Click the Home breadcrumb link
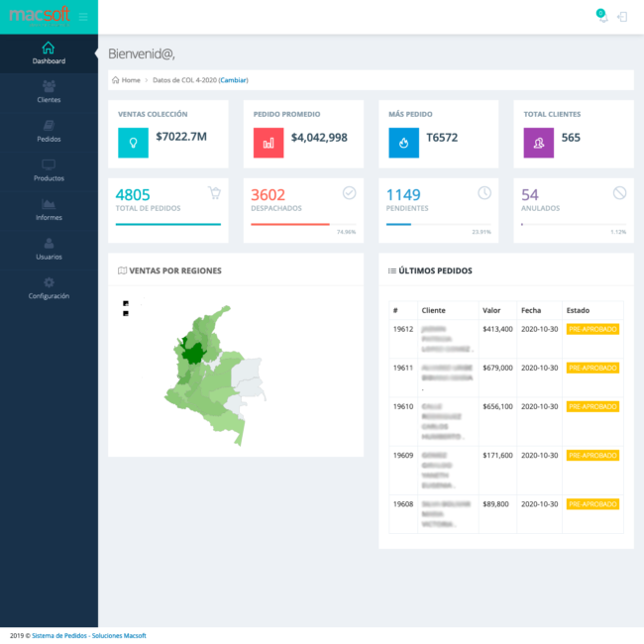644x644 pixels. click(130, 79)
